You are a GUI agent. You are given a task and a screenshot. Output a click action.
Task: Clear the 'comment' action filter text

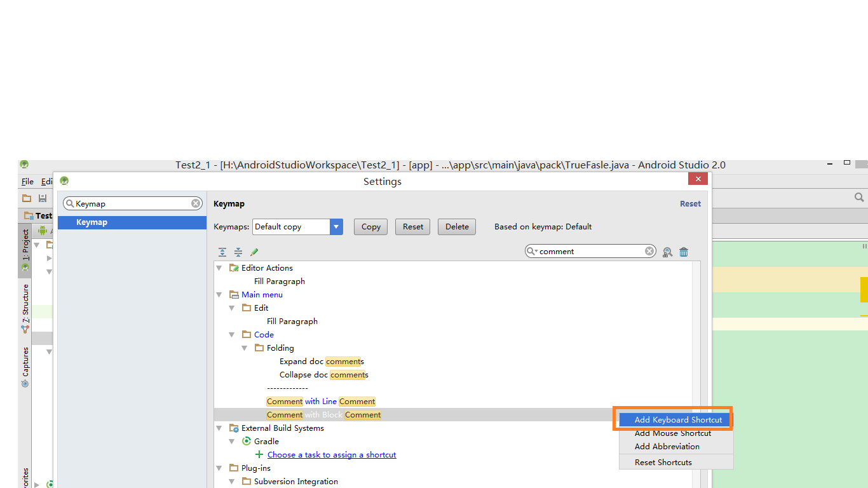tap(649, 252)
